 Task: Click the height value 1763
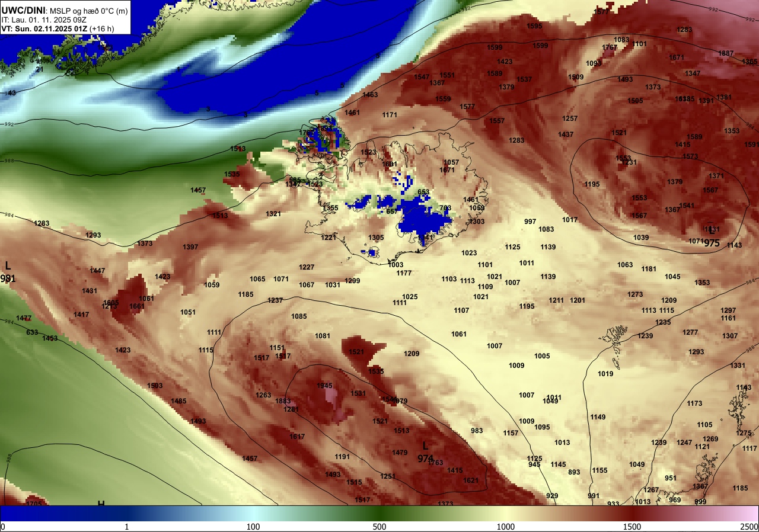[x=435, y=463]
